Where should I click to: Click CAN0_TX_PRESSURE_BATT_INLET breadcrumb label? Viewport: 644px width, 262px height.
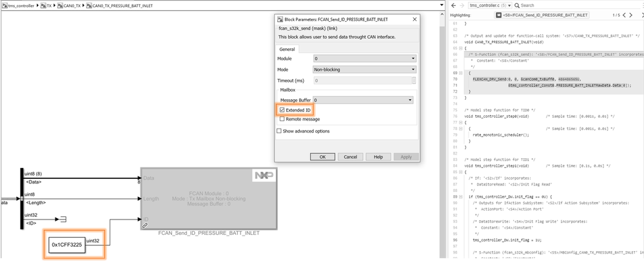pos(121,6)
